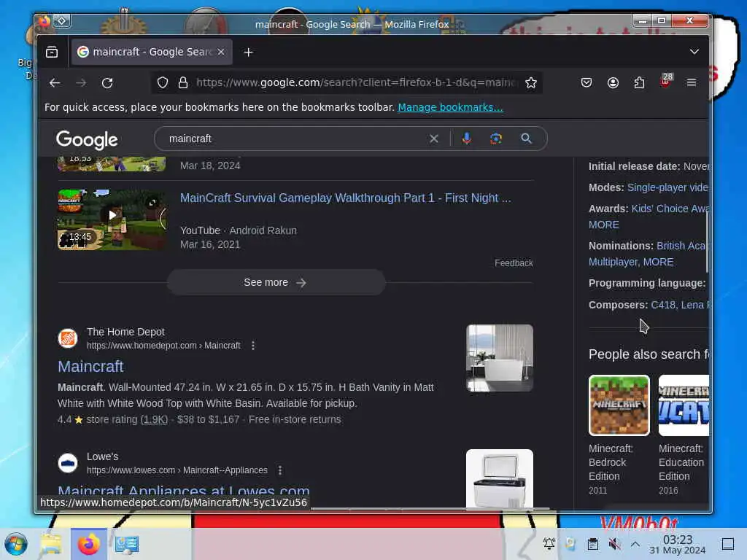Click the Lowe's site name text

(102, 456)
